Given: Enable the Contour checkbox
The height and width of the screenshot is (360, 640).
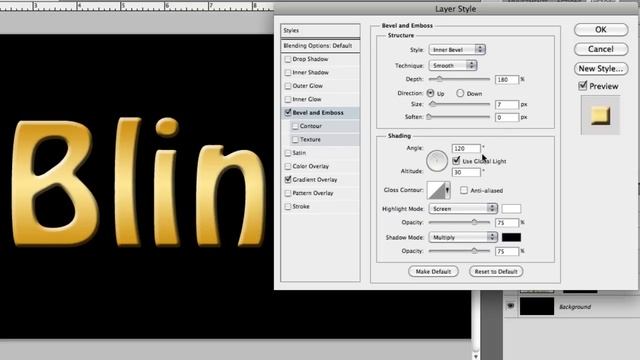Looking at the screenshot, I should pos(295,126).
